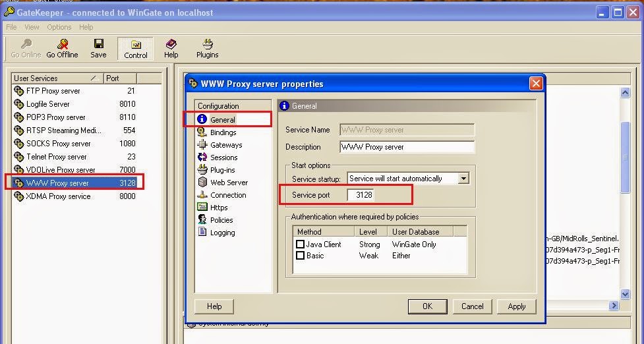Click the Level column header in authentication table
The width and height of the screenshot is (644, 344).
[x=371, y=231]
